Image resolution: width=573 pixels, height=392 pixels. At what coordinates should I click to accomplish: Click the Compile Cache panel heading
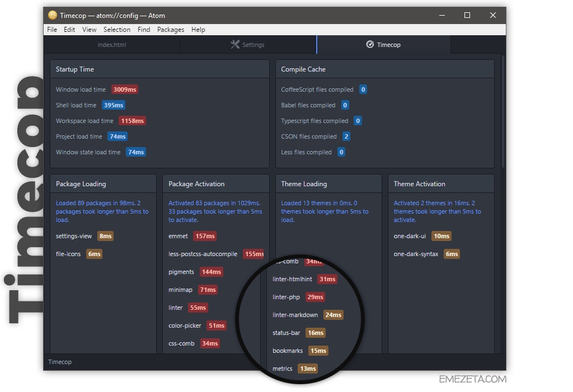tap(303, 69)
